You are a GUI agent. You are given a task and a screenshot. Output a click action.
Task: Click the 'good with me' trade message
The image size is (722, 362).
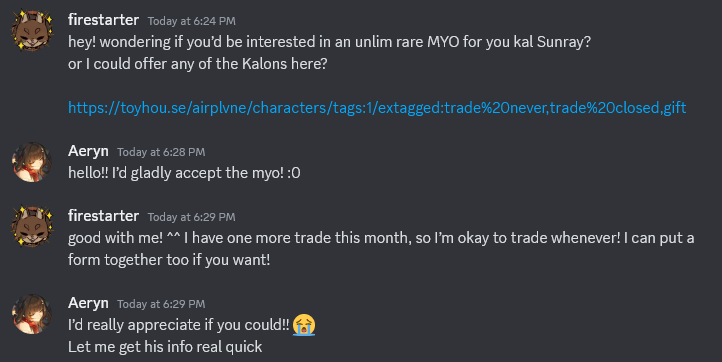point(381,249)
